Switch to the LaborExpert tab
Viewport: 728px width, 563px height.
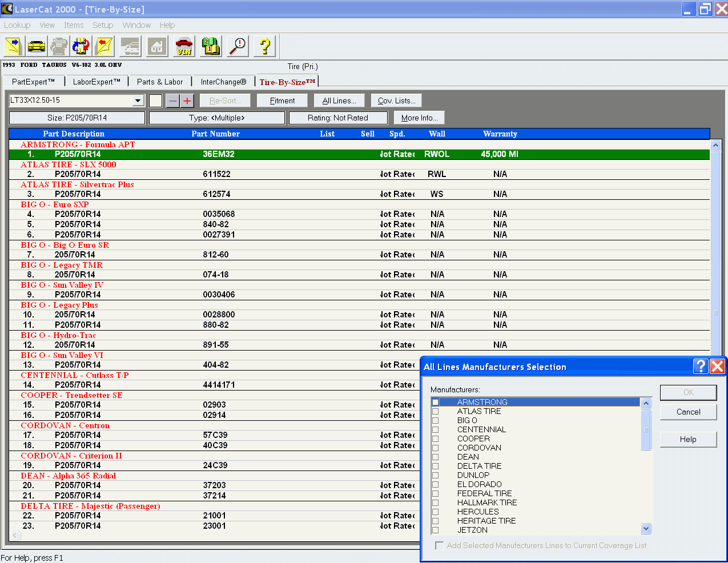coord(96,82)
